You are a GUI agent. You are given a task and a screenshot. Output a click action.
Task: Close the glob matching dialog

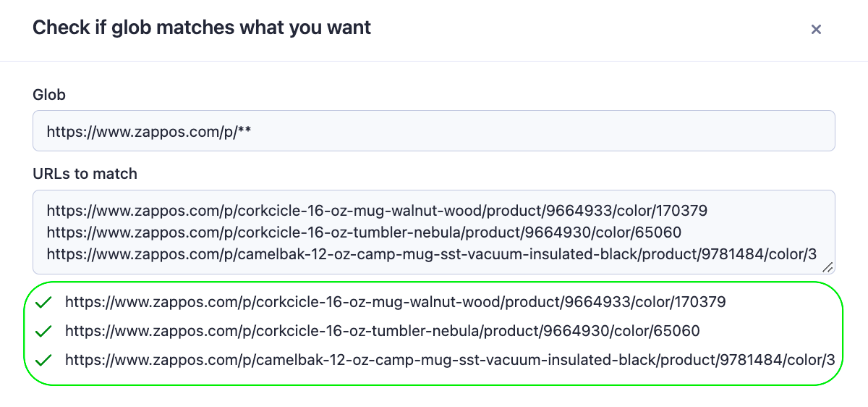coord(816,30)
